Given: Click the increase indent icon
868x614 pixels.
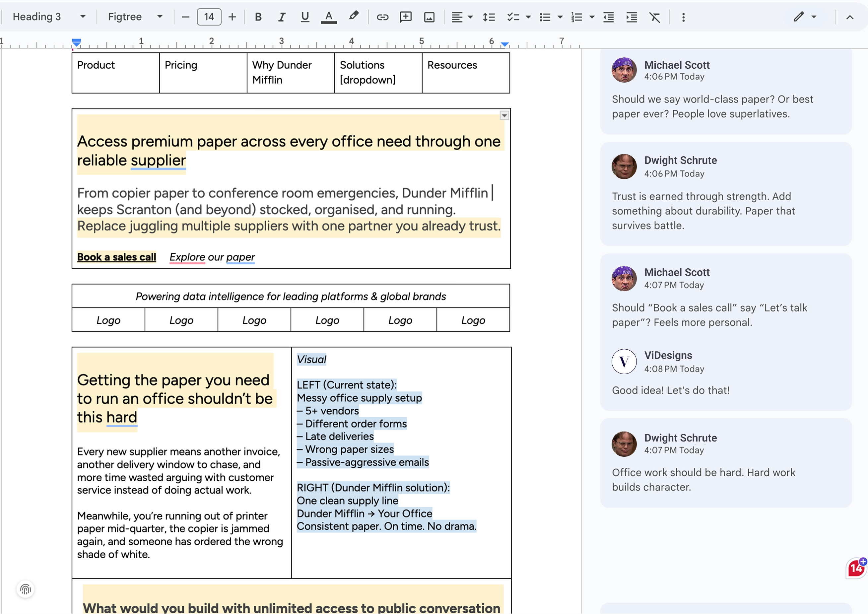Looking at the screenshot, I should (x=631, y=17).
